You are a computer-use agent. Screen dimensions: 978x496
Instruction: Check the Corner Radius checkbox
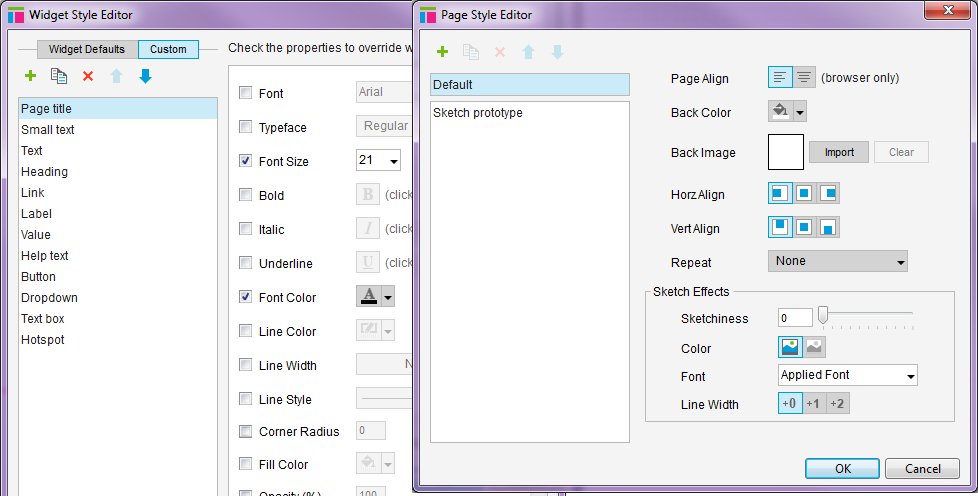click(x=246, y=430)
